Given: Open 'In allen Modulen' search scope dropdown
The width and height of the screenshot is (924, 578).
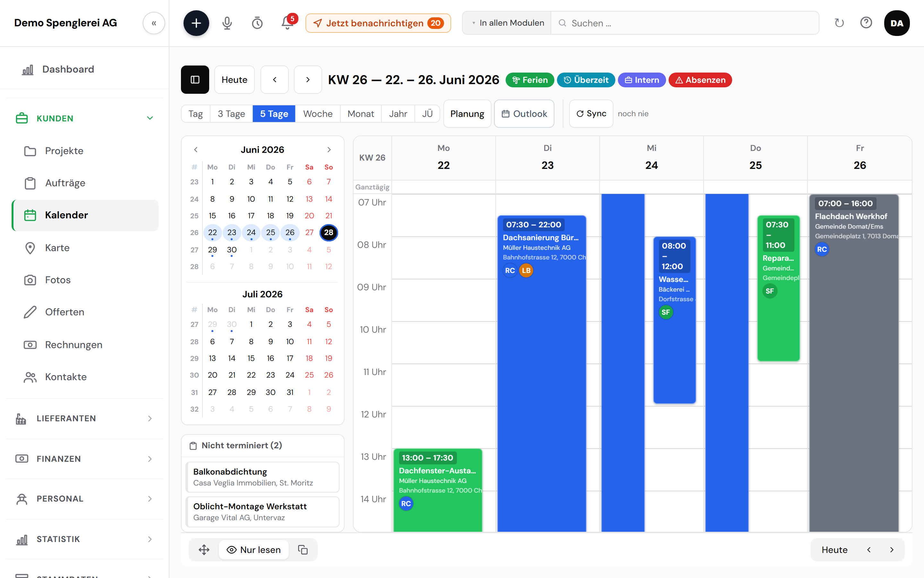Looking at the screenshot, I should click(x=507, y=23).
